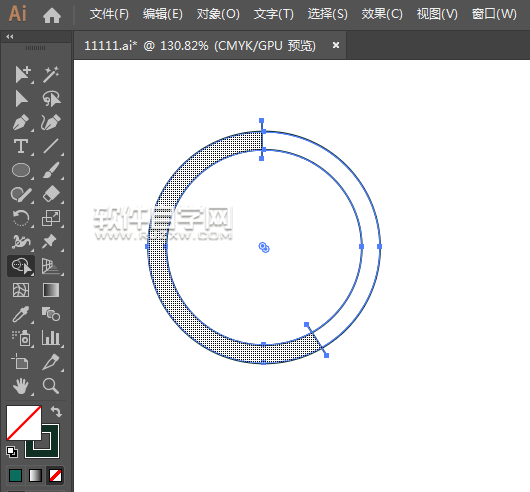Select the Magic Wand tool

[51, 74]
